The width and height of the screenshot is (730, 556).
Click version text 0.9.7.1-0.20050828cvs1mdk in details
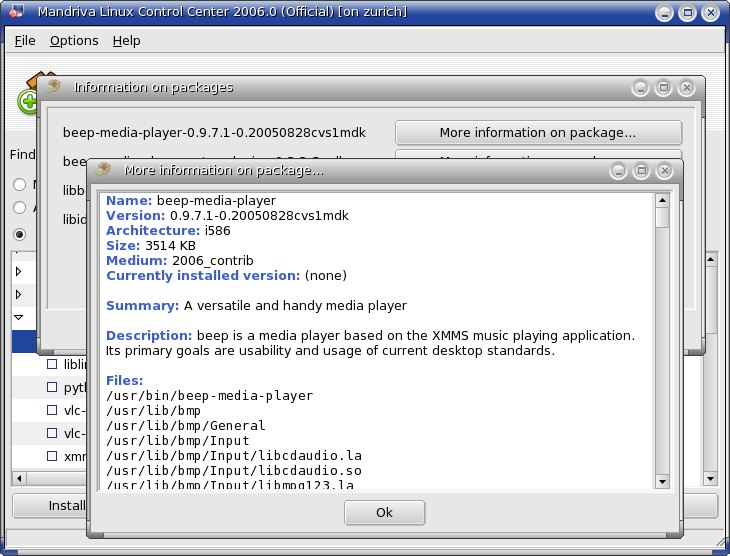pyautogui.click(x=259, y=216)
